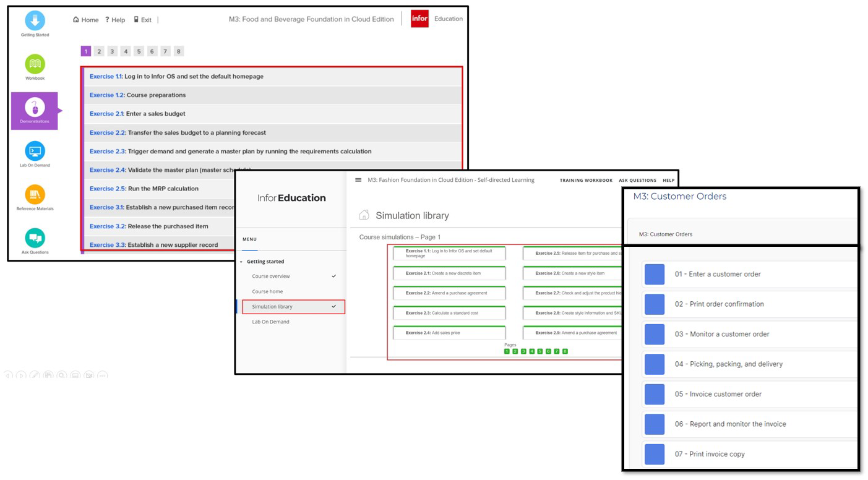The width and height of the screenshot is (868, 480).
Task: Click the home icon beside Simulation library
Action: point(364,215)
